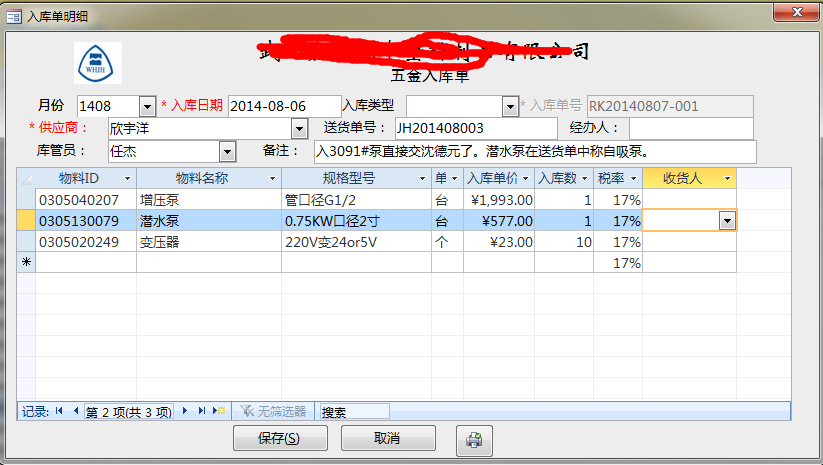Click the 送货单号 input field
The image size is (823, 465).
click(x=475, y=129)
